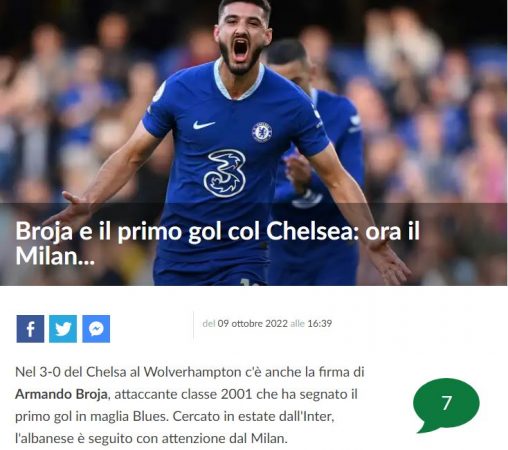
Task: Share the article on Twitter
Action: pyautogui.click(x=63, y=329)
